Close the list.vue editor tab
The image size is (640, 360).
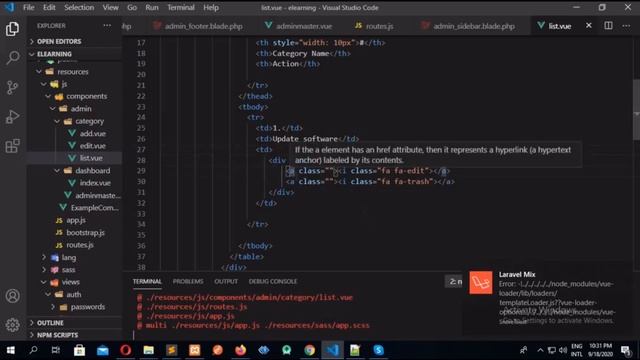(x=589, y=26)
